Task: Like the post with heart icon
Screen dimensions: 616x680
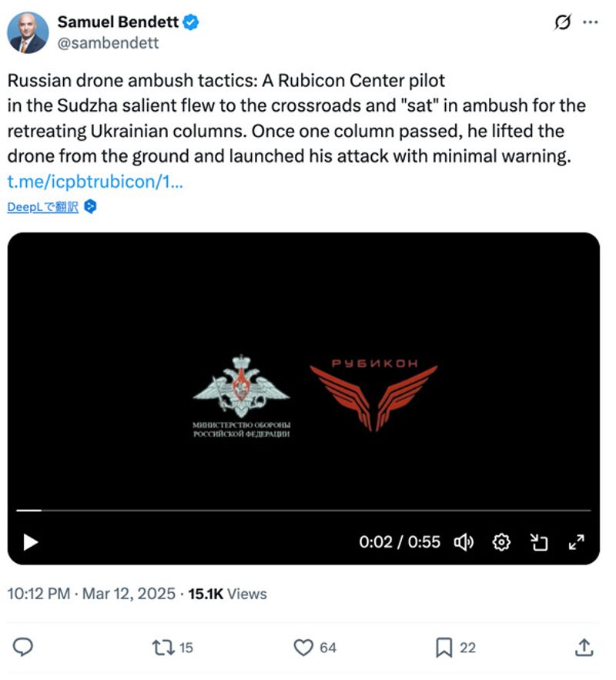Action: [x=306, y=648]
